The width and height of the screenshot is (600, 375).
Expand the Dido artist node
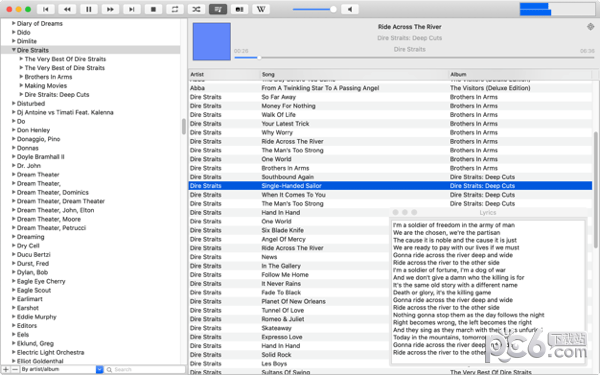pos(14,32)
